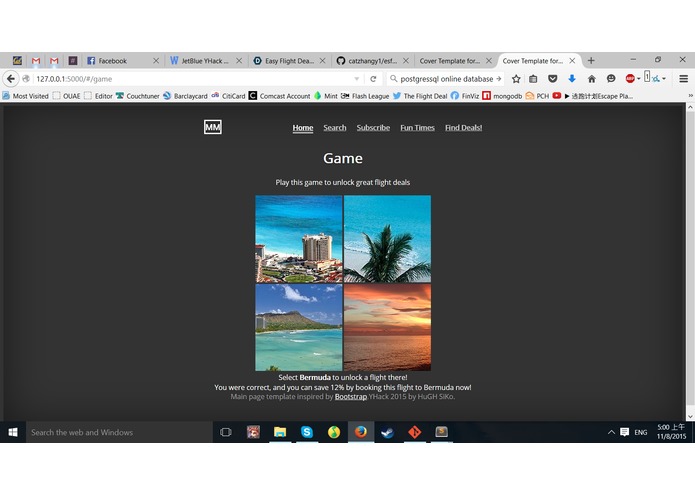Image resolution: width=695 pixels, height=494 pixels.
Task: Expand the Adblock Plus dropdown arrow
Action: coord(639,79)
